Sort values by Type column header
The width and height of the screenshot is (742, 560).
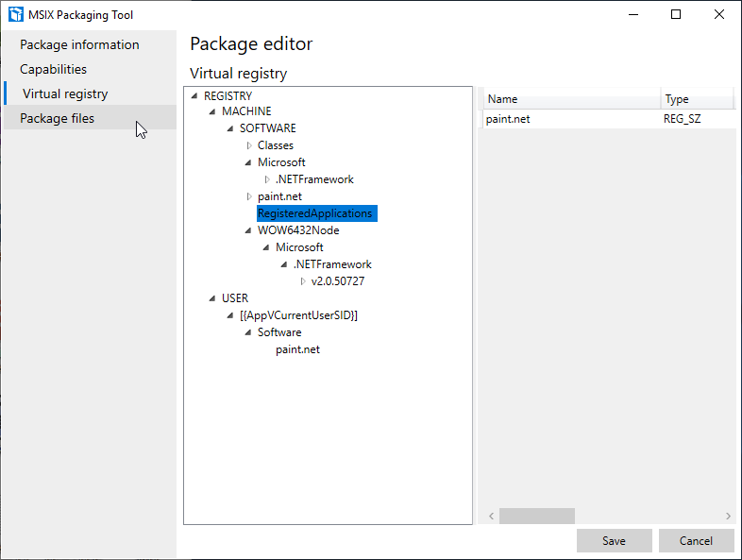pos(695,99)
